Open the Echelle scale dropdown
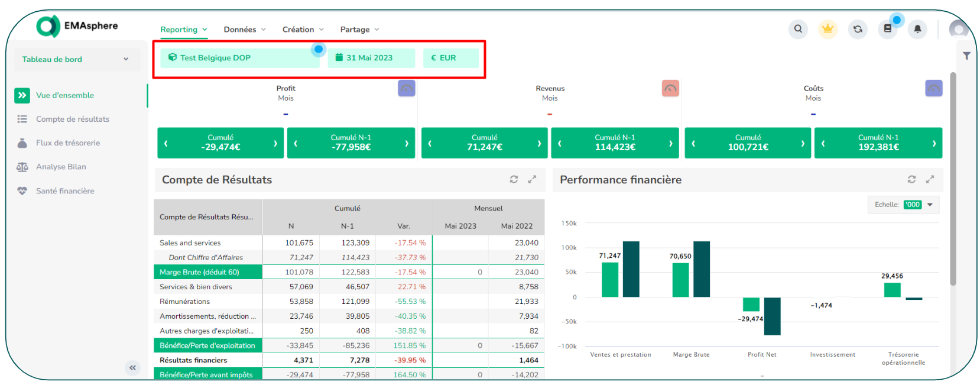980x385 pixels. pyautogui.click(x=930, y=205)
